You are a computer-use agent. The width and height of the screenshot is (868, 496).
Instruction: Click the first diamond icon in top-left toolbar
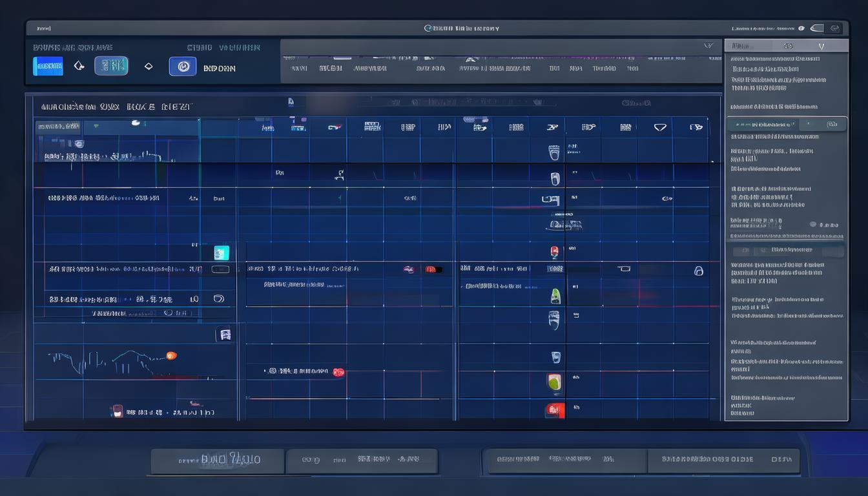pyautogui.click(x=79, y=66)
